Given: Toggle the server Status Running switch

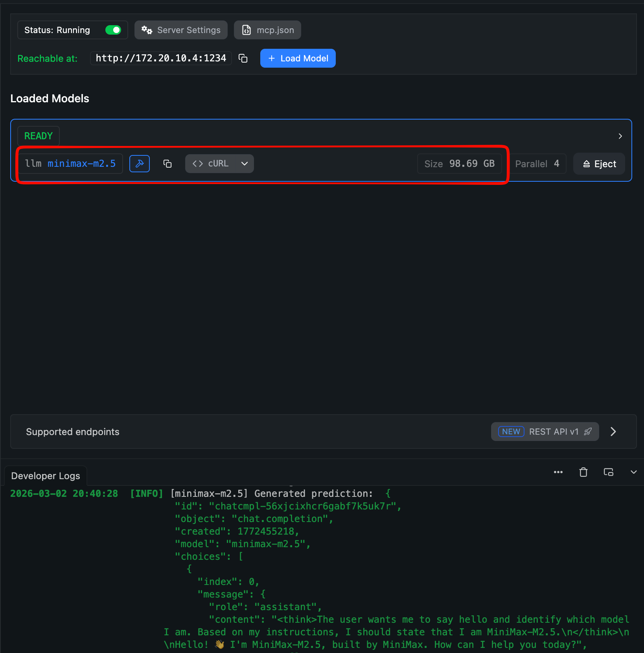Looking at the screenshot, I should coord(113,30).
